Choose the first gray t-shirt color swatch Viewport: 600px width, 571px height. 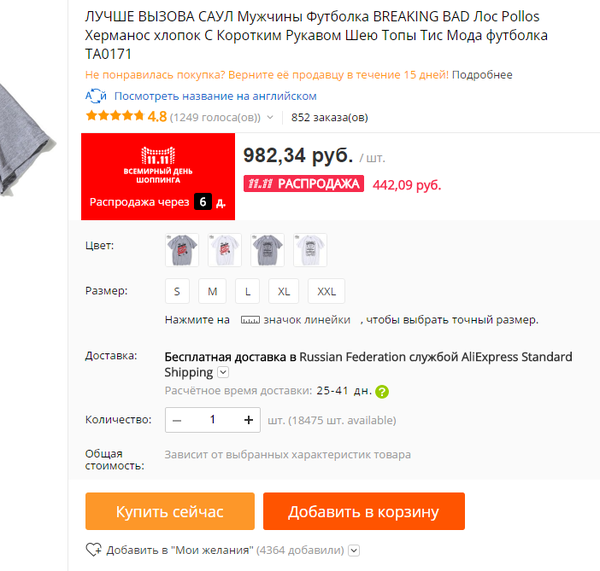click(182, 250)
